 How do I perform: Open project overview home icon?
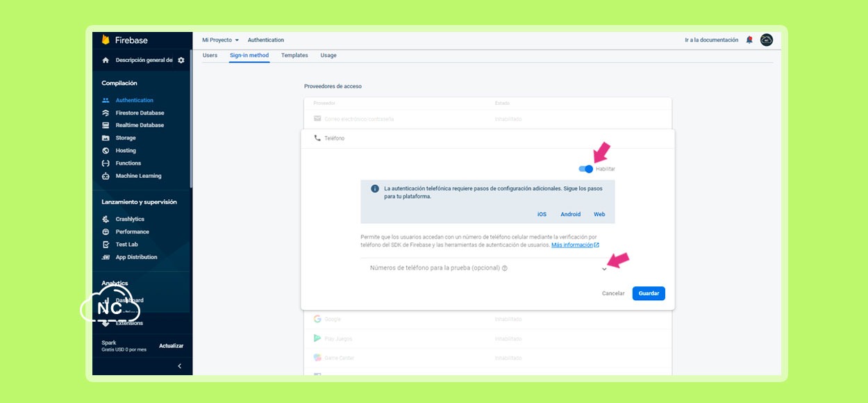coord(106,60)
